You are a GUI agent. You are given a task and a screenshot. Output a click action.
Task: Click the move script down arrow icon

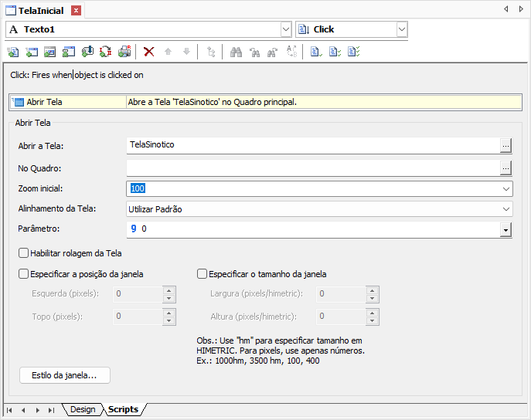click(186, 52)
